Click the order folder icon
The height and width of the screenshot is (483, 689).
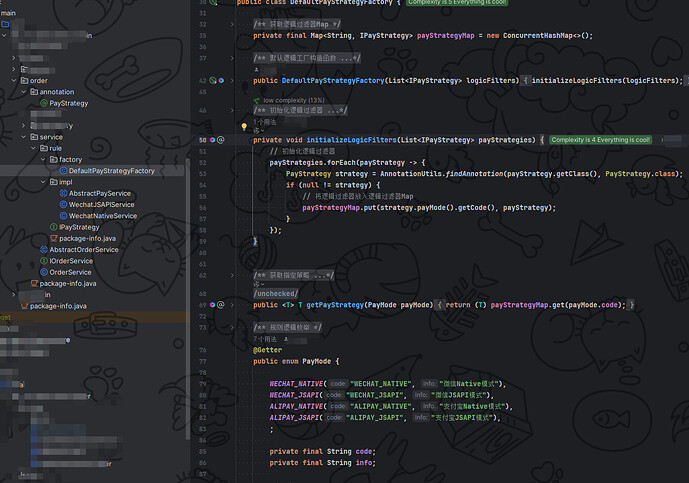click(25, 80)
